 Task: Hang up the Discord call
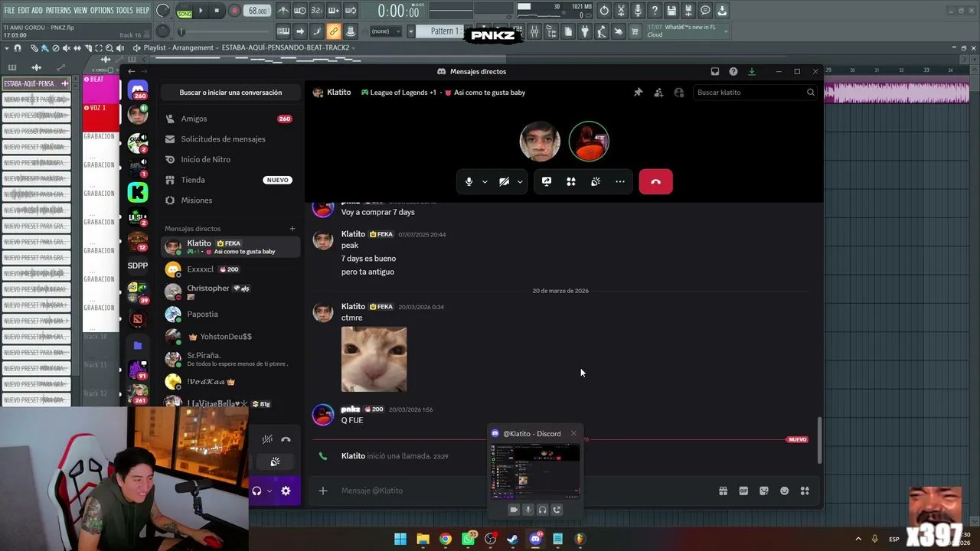tap(655, 181)
